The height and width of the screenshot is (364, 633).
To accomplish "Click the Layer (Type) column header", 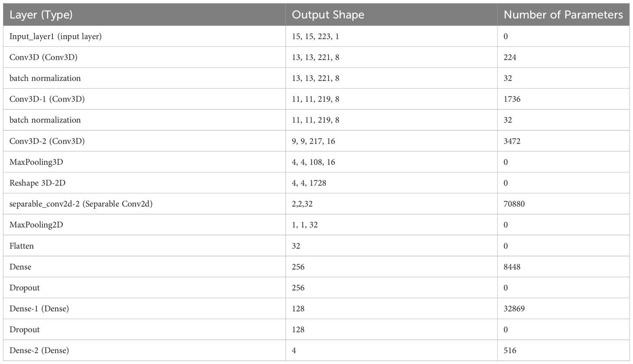I will [x=41, y=15].
